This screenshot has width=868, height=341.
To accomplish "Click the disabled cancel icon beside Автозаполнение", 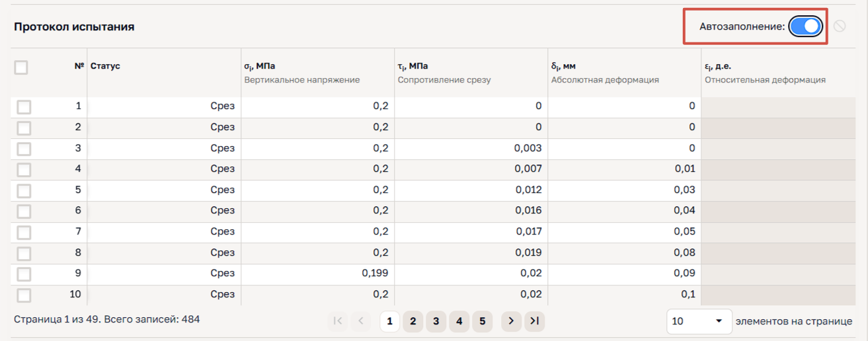I will (x=840, y=26).
